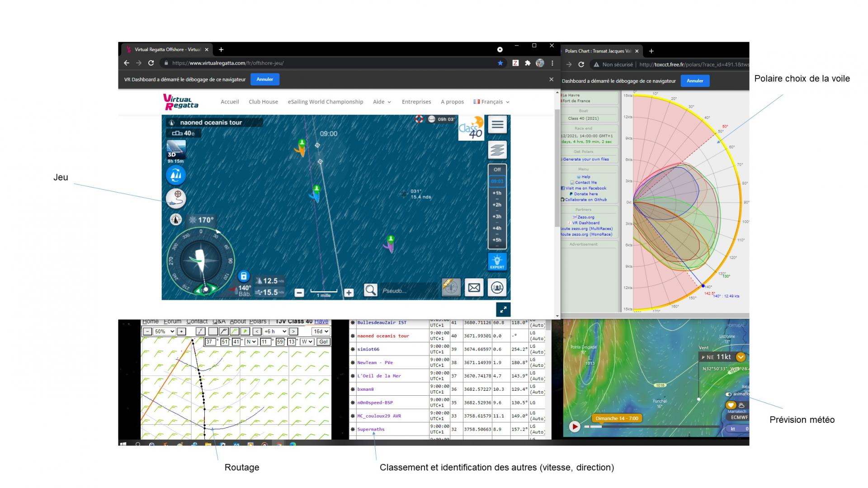The image size is (868, 488).
Task: Open the map layers panel
Action: pos(497,150)
